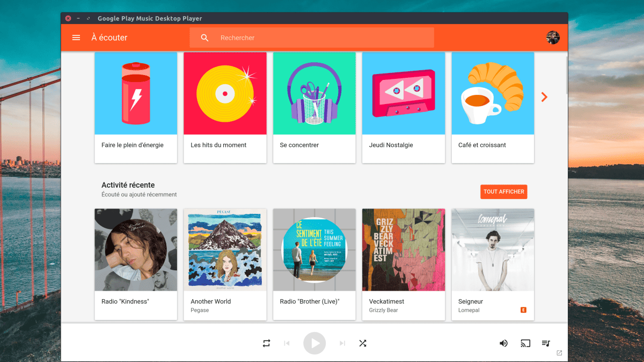Viewport: 644px width, 362px height.
Task: Click the Pegase artist name
Action: (x=200, y=311)
